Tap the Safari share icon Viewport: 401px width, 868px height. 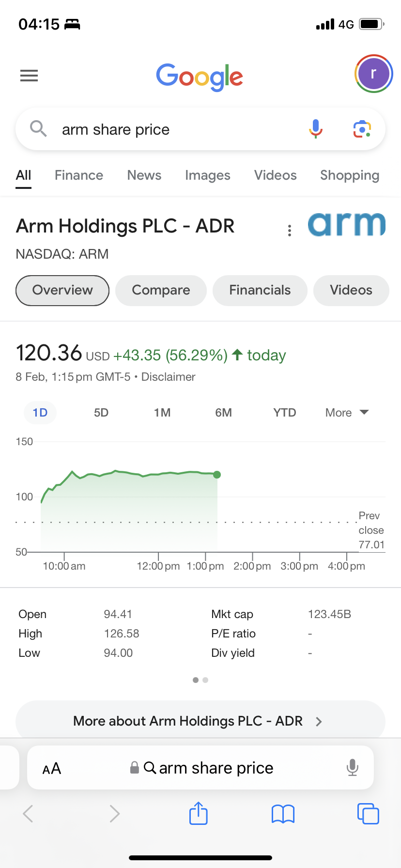pos(199,813)
